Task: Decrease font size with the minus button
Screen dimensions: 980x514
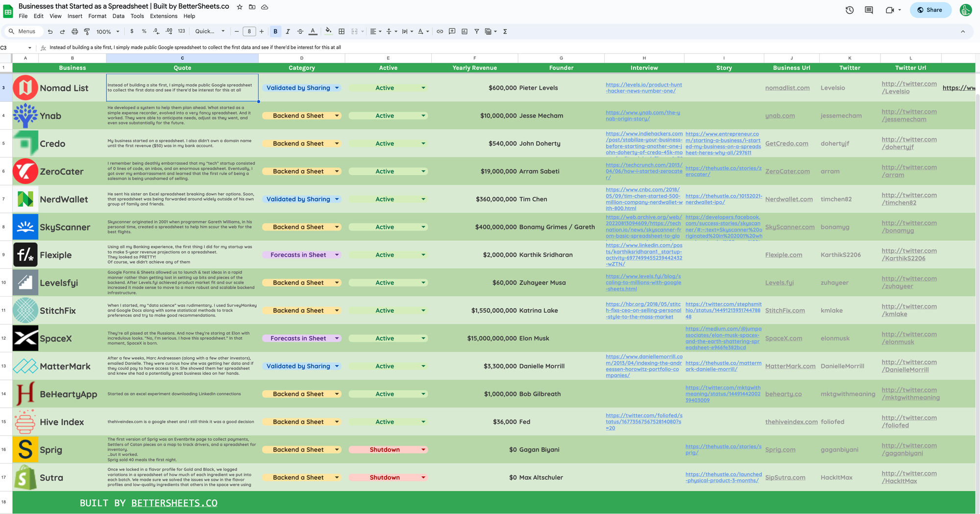Action: [x=237, y=31]
